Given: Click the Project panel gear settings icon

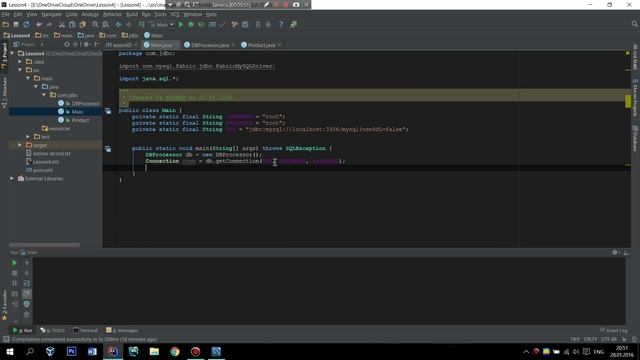Looking at the screenshot, I should 86,44.
